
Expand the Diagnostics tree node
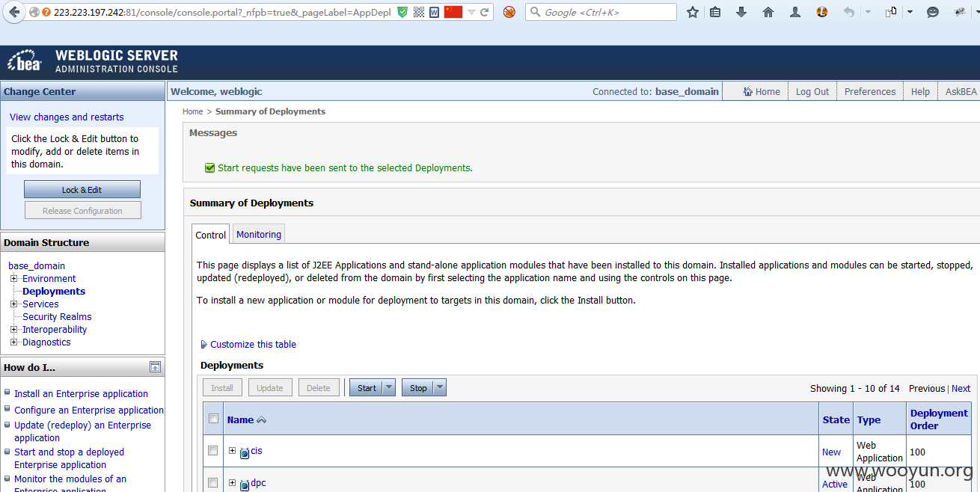click(x=14, y=342)
